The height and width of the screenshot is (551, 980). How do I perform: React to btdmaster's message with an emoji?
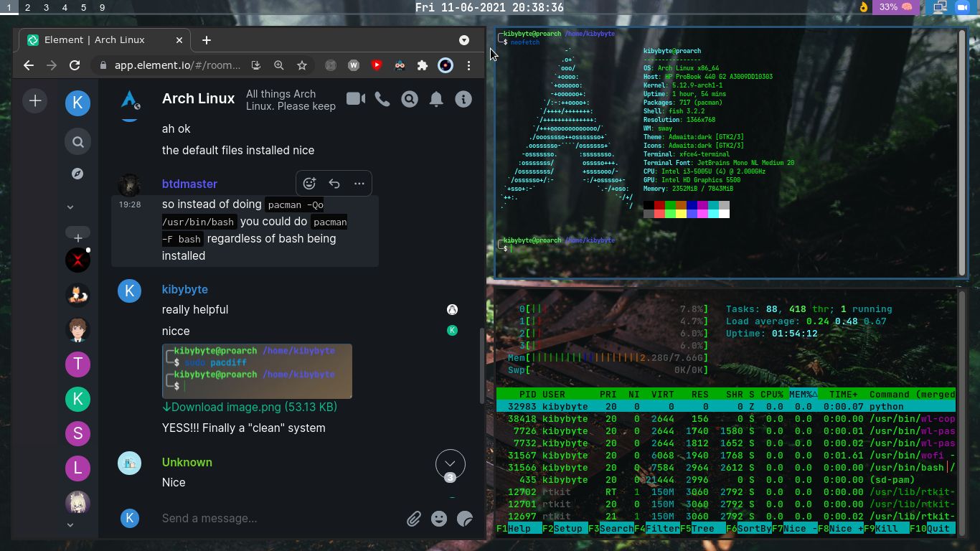click(309, 183)
